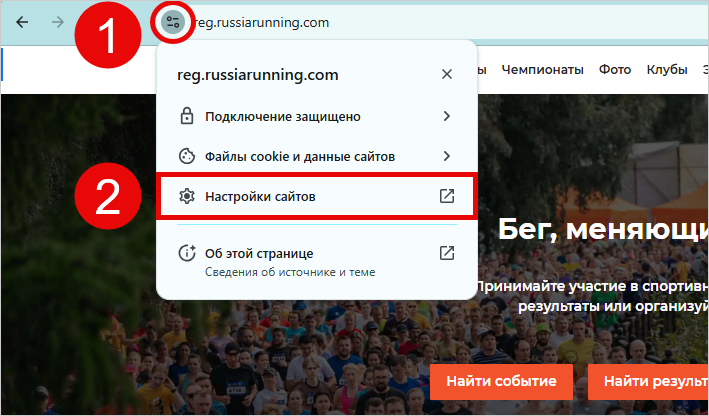Screen dimensions: 709x416
Task: Click the info icon by Об этой странице
Action: click(187, 253)
